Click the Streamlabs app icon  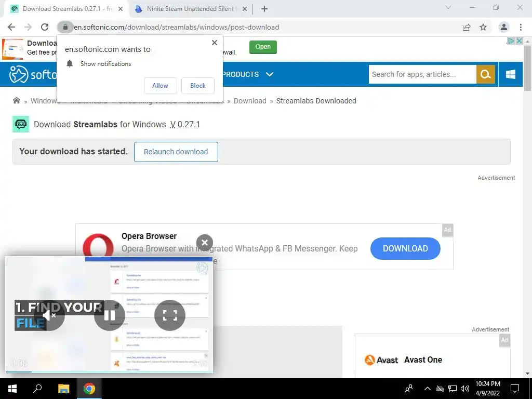pos(21,124)
